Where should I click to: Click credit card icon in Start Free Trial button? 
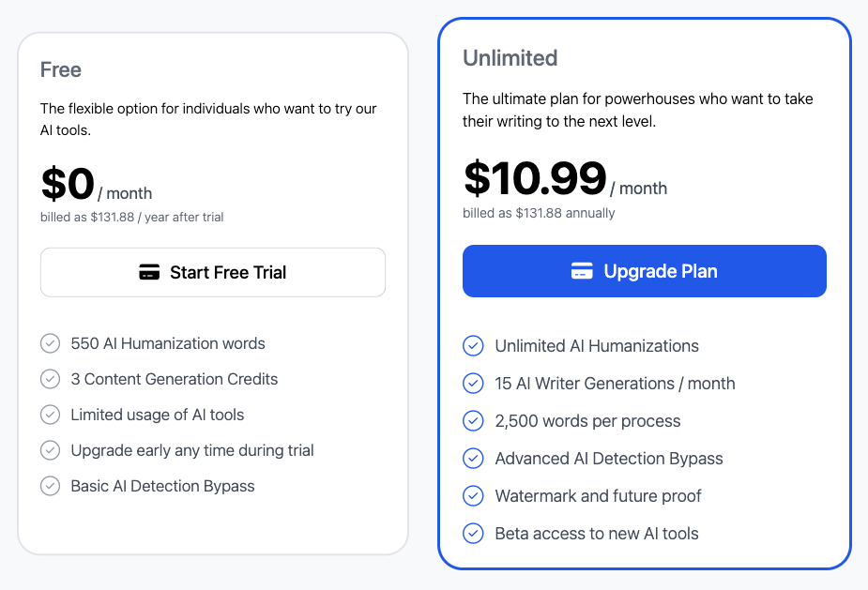point(149,273)
